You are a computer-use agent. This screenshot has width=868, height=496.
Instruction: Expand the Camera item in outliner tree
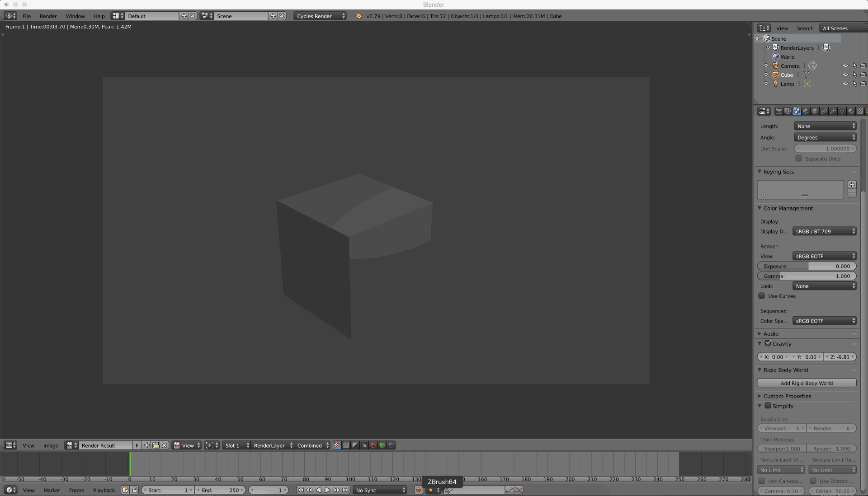click(766, 66)
